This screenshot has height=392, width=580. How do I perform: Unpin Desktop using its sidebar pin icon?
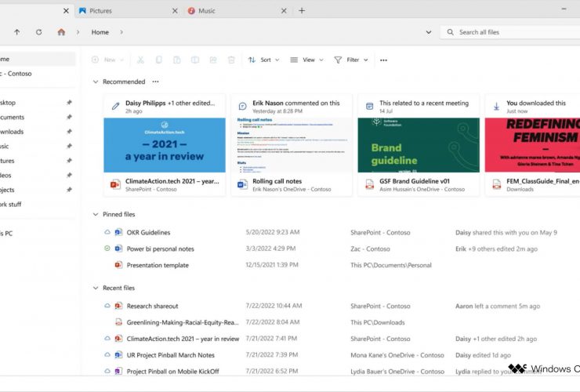click(x=69, y=103)
